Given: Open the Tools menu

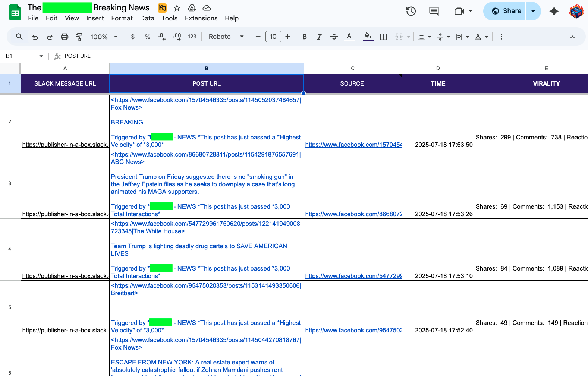Looking at the screenshot, I should [x=170, y=18].
